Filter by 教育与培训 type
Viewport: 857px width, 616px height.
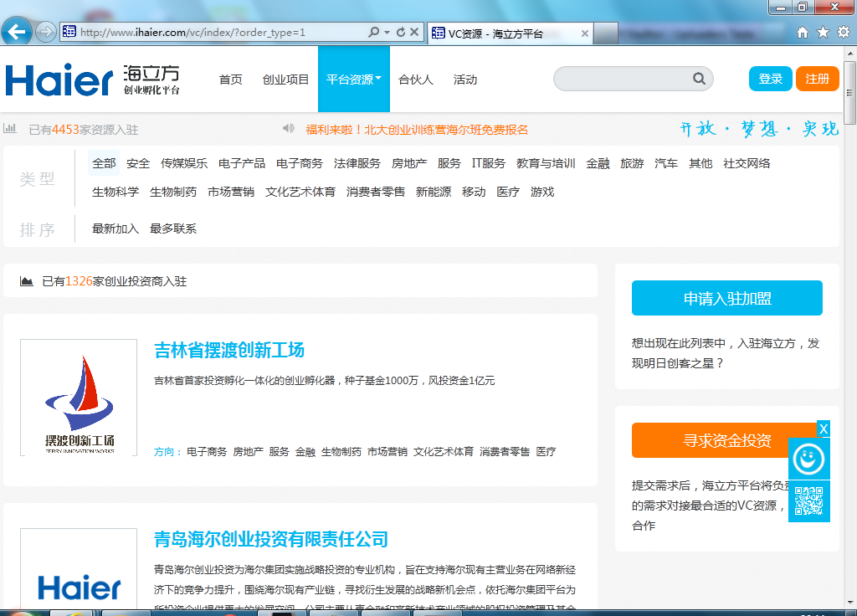(x=546, y=163)
